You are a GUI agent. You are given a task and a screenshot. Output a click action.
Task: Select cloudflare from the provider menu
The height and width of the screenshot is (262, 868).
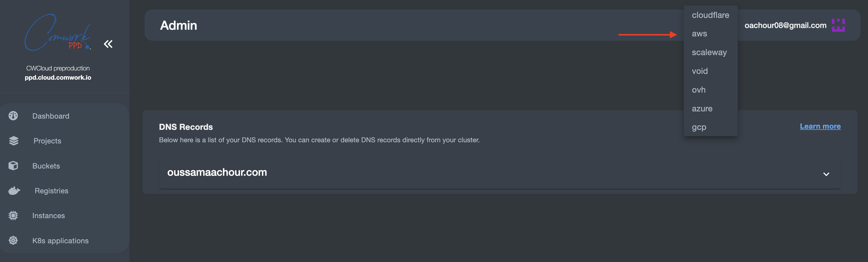[710, 15]
